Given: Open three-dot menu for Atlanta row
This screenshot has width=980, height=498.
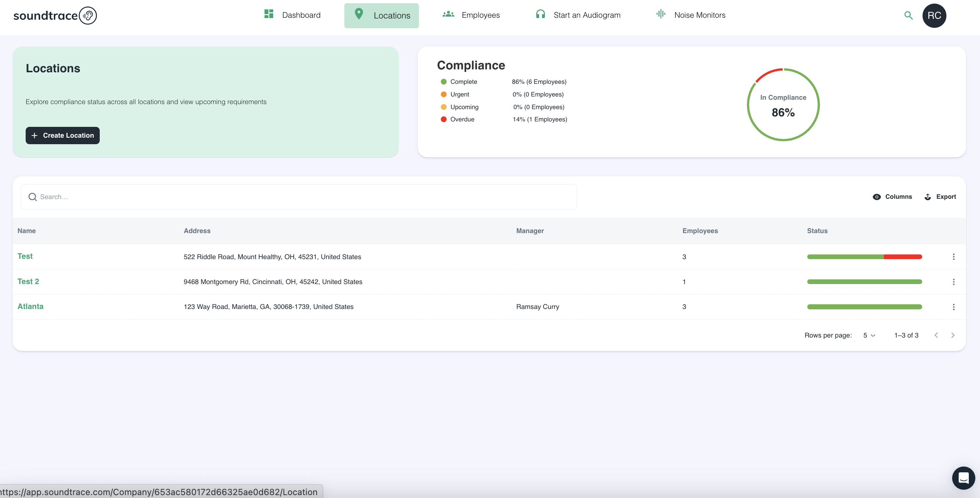Looking at the screenshot, I should coord(953,307).
